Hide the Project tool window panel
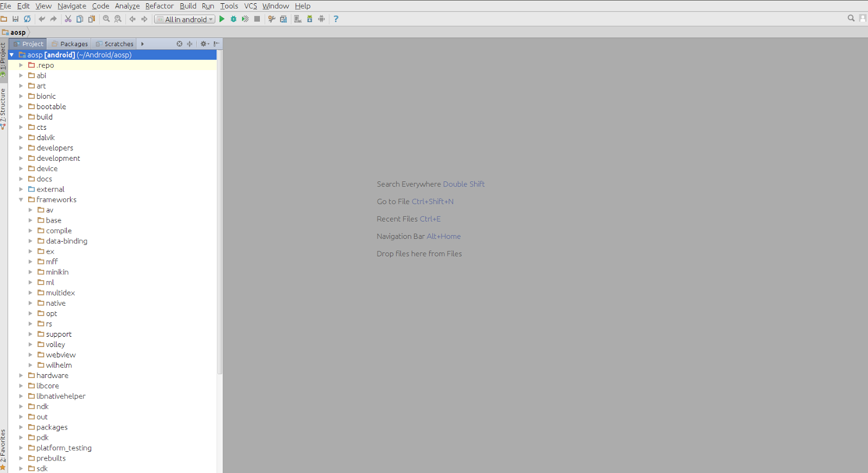Image resolution: width=868 pixels, height=473 pixels. (216, 44)
